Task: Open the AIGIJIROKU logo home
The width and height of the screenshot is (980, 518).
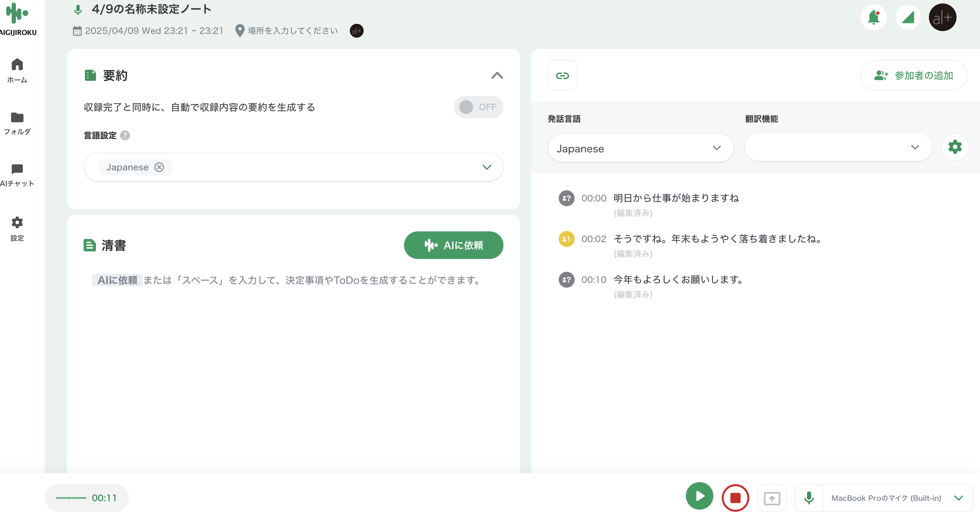Action: pyautogui.click(x=18, y=19)
